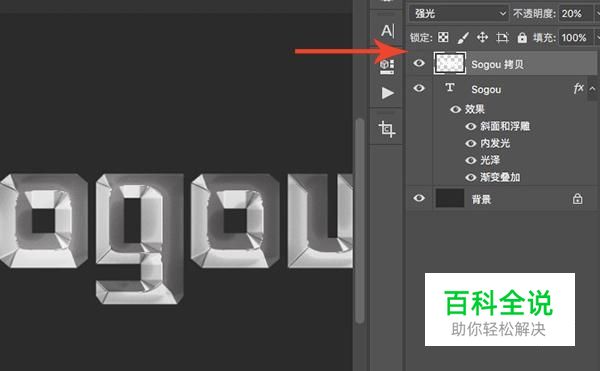600x371 pixels.
Task: Hide the Sogou text layer
Action: [419, 88]
